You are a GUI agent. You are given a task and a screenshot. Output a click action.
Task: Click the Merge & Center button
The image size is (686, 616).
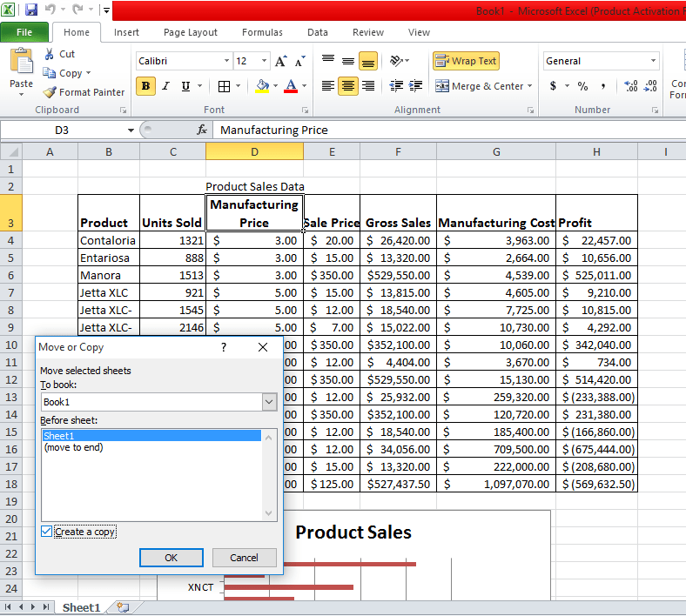tap(480, 86)
